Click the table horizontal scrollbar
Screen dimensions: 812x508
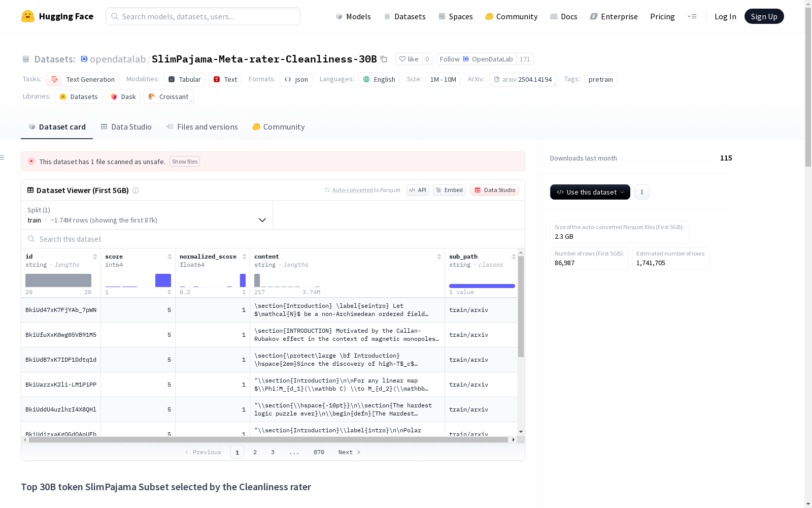268,439
